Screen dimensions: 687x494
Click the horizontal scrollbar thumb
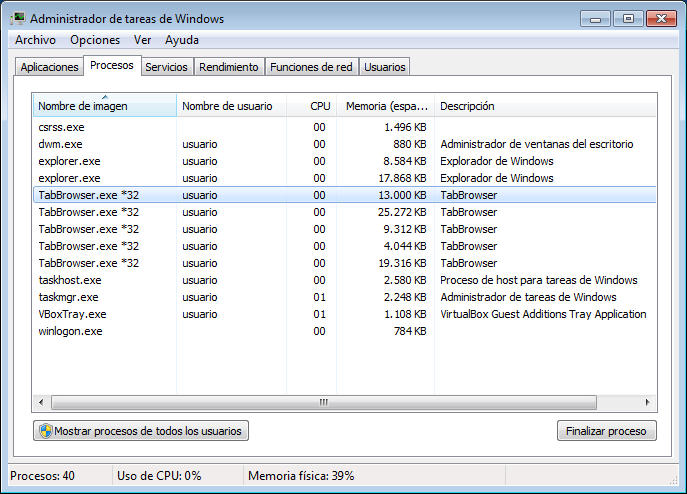click(324, 402)
